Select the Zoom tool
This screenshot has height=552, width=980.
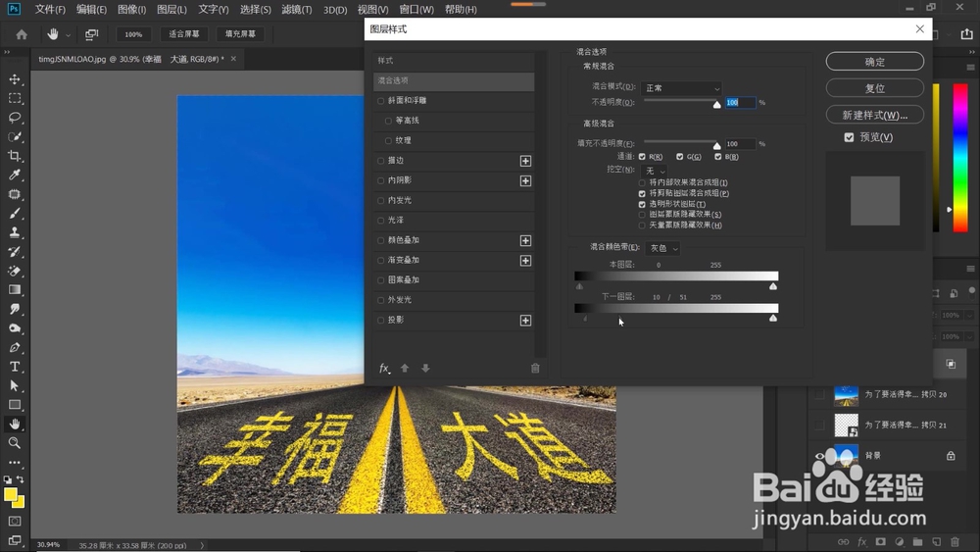coord(15,443)
